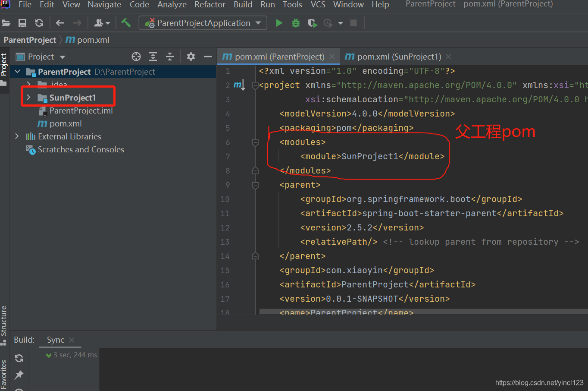588x391 pixels.
Task: Click Maven gutter icon on line 2
Action: pyautogui.click(x=239, y=85)
